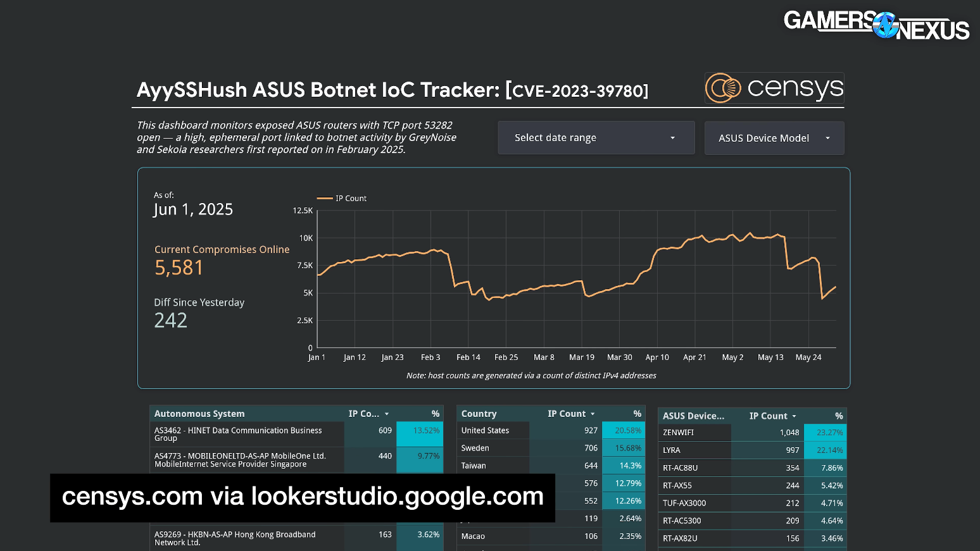This screenshot has width=980, height=551.
Task: Select the Taiwan country row
Action: pyautogui.click(x=551, y=466)
